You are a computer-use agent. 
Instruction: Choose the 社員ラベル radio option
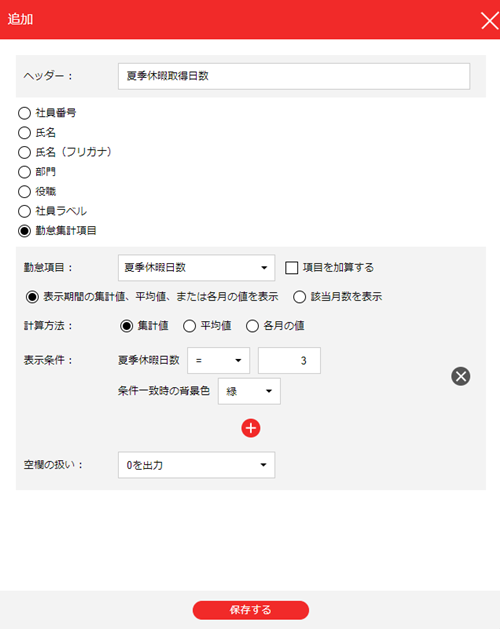[24, 211]
